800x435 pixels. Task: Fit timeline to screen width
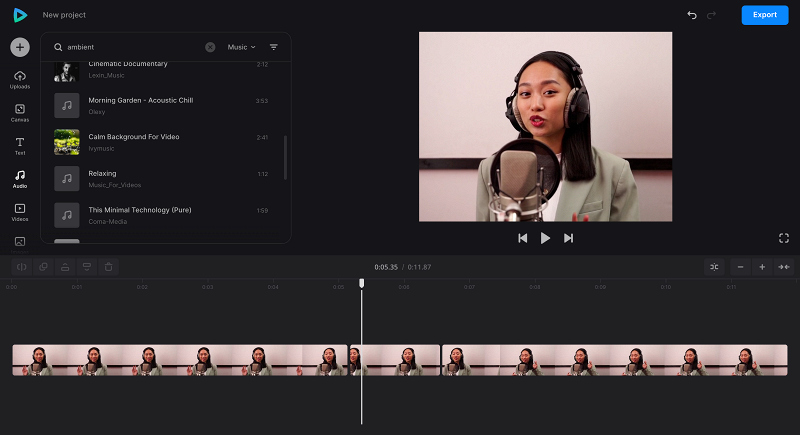pyautogui.click(x=784, y=267)
